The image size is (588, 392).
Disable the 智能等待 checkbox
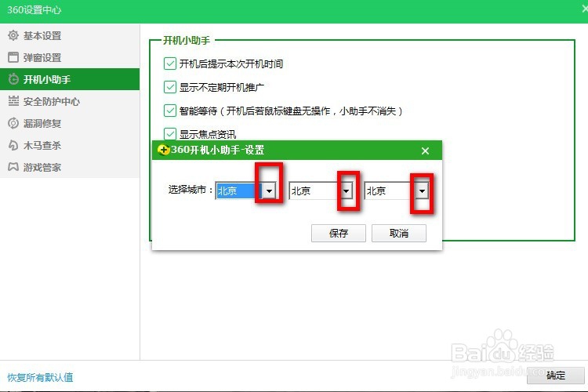tap(170, 111)
